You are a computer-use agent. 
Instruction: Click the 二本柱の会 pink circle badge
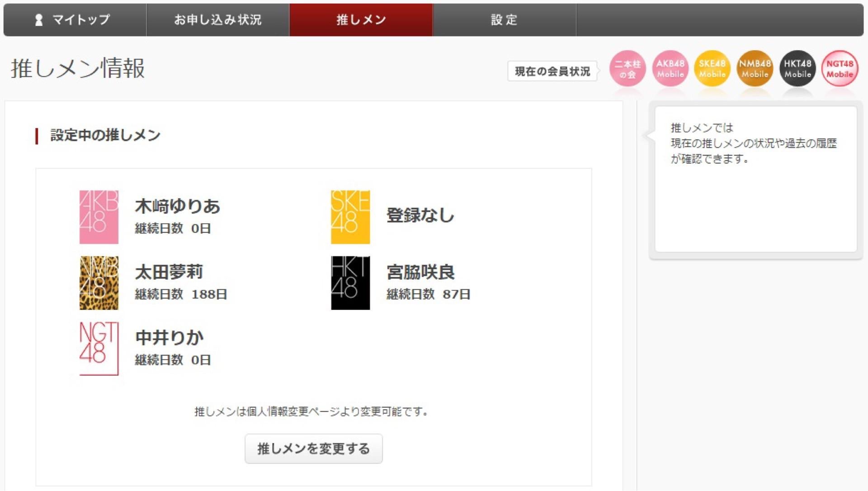click(x=627, y=69)
